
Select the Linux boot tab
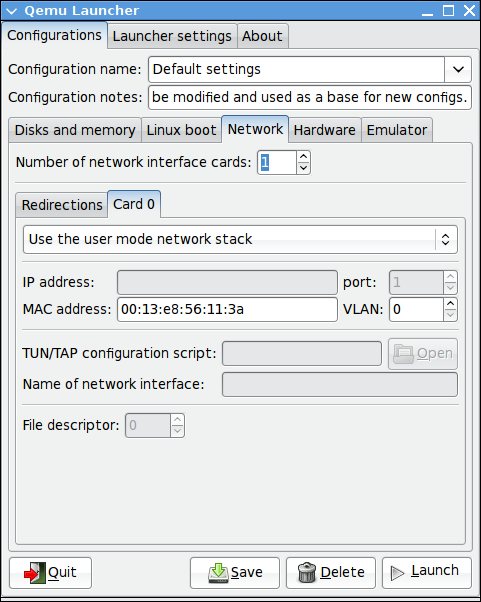(x=181, y=130)
